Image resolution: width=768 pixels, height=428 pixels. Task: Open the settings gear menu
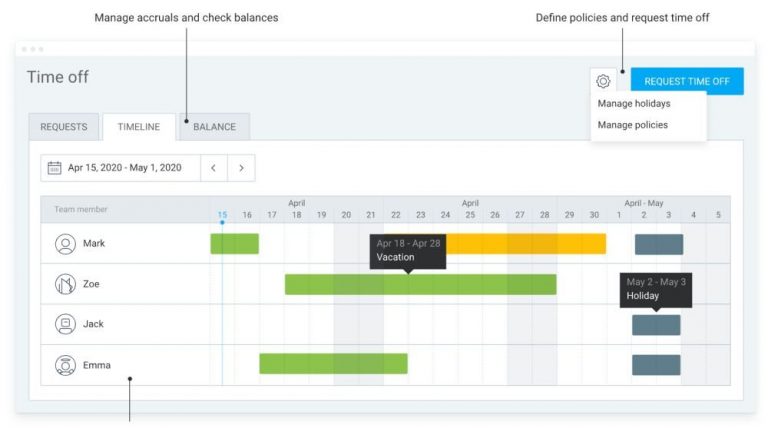click(603, 81)
